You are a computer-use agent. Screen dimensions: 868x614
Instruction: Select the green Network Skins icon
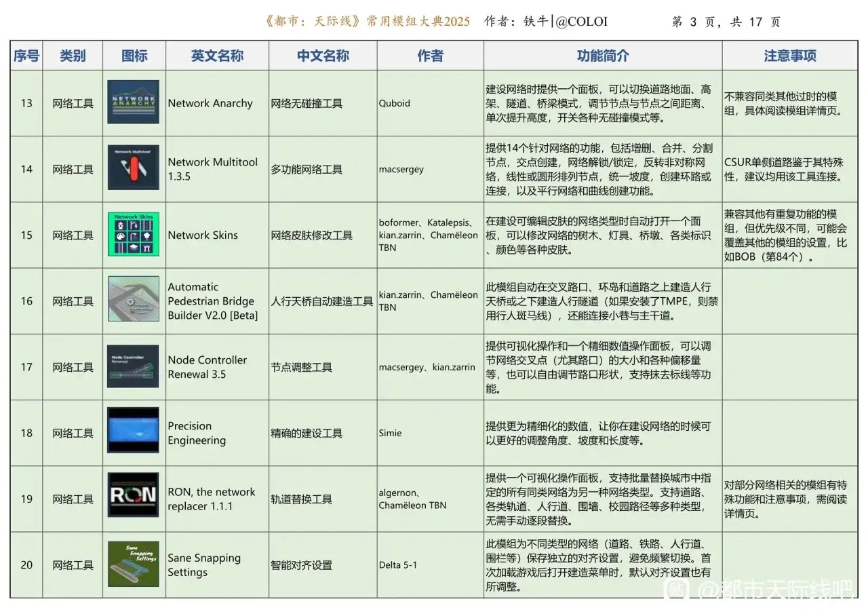pyautogui.click(x=133, y=235)
